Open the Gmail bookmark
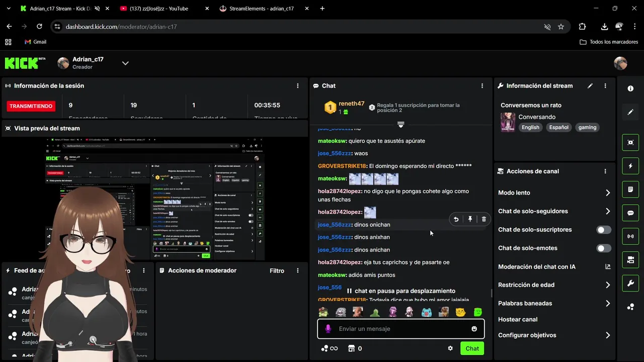The height and width of the screenshot is (362, 644). (x=35, y=42)
